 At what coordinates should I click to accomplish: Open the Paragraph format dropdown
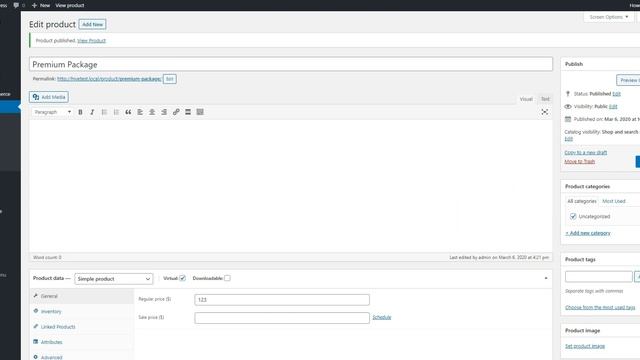point(53,112)
